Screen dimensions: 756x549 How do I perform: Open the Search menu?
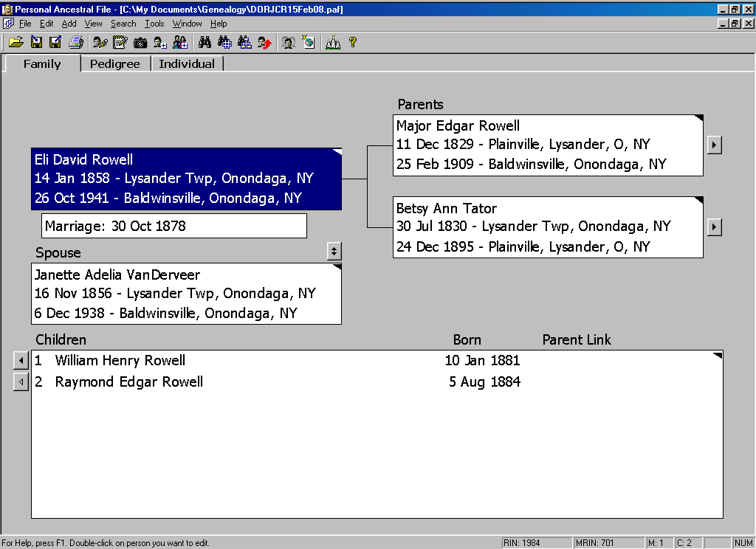(123, 24)
